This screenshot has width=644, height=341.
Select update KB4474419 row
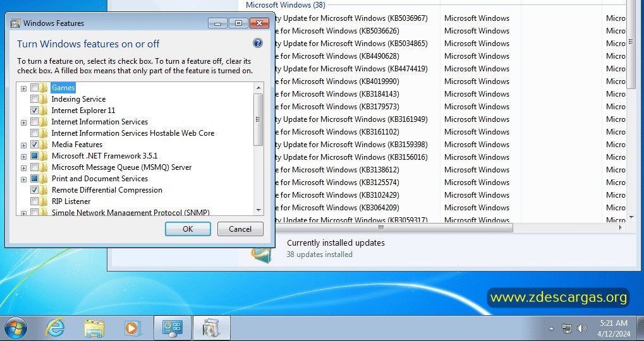coord(450,69)
